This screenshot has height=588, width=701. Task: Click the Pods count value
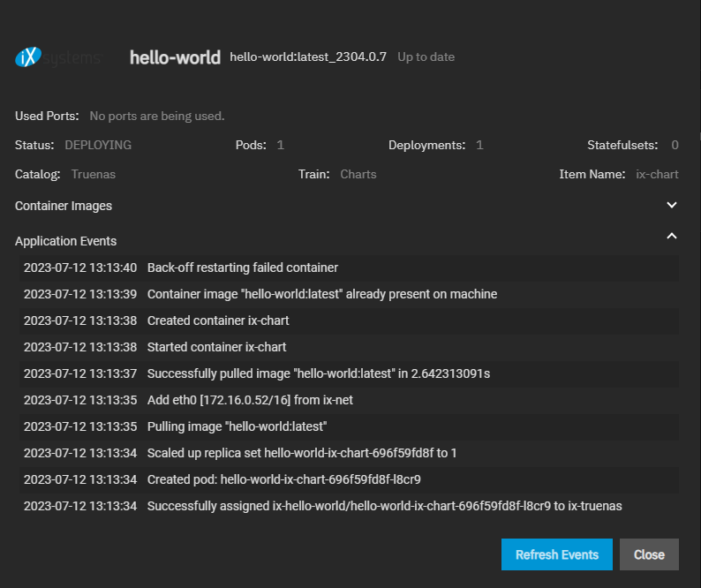(x=280, y=145)
